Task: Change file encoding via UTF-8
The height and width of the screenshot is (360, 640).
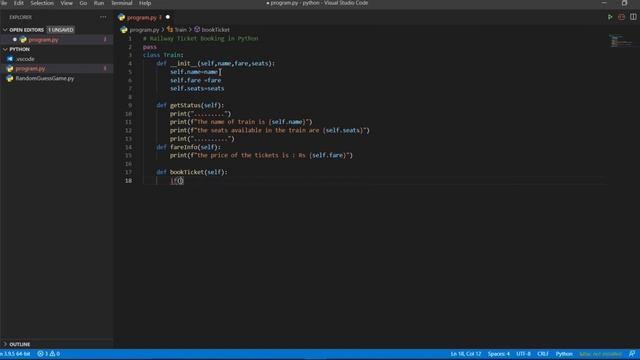Action: (523, 354)
